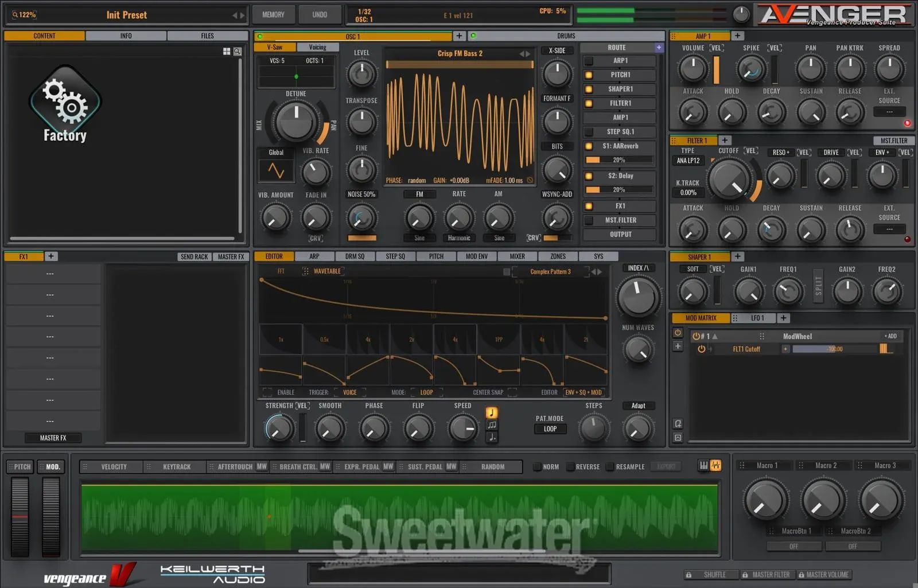Click the PITCH wheel strip
Screen dimensions: 918x588
click(x=20, y=516)
